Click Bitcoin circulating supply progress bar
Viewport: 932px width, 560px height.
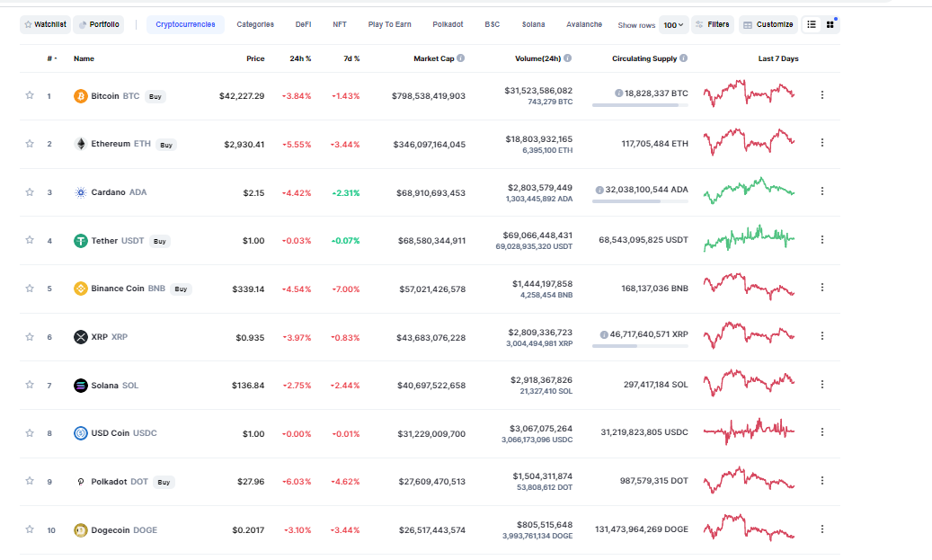tap(640, 105)
